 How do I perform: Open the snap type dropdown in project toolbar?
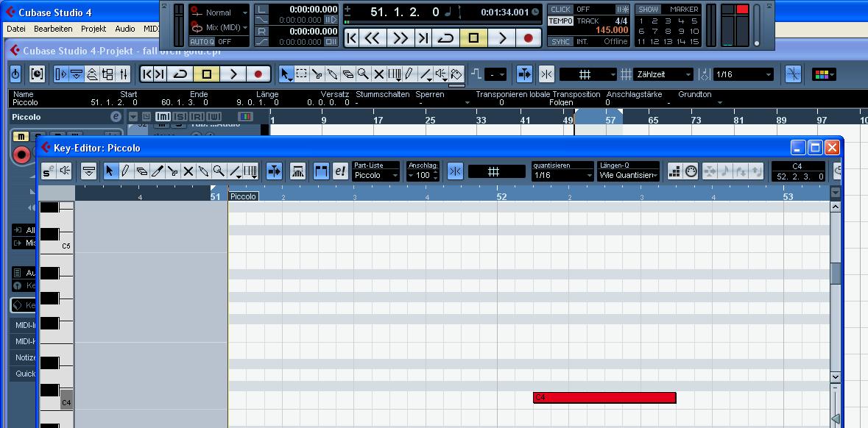pyautogui.click(x=588, y=74)
